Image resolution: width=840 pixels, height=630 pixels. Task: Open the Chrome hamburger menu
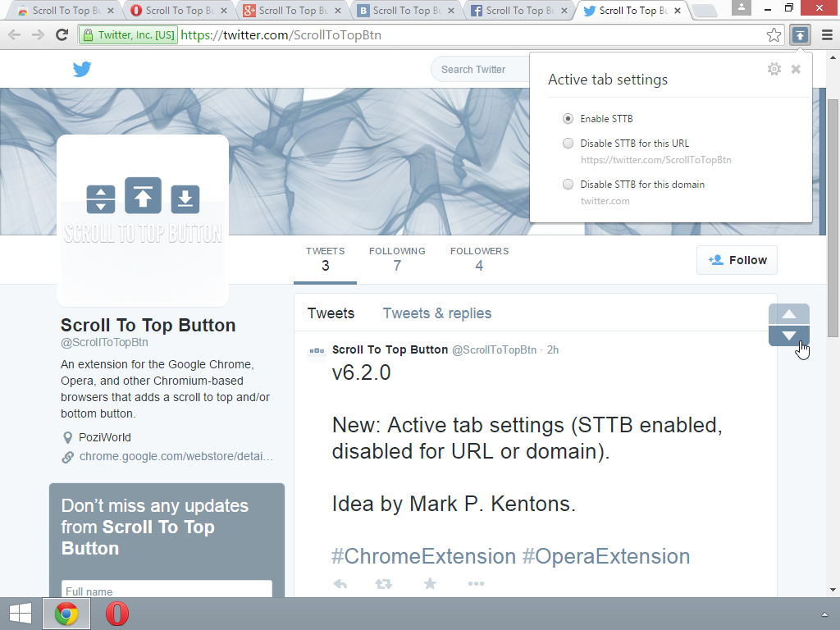(827, 35)
